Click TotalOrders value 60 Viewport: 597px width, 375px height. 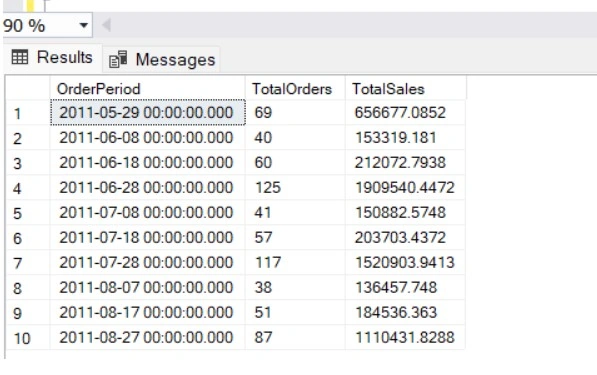coord(295,163)
